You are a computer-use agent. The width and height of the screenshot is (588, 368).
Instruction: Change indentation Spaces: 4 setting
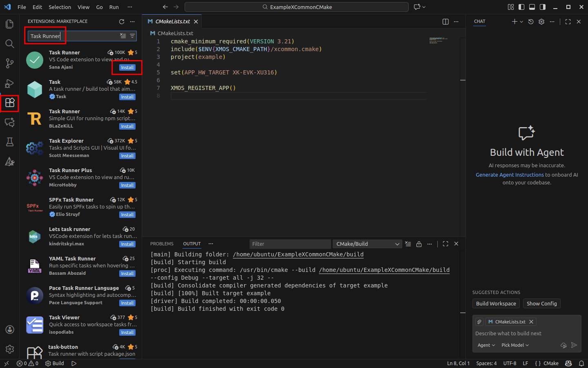pos(486,363)
